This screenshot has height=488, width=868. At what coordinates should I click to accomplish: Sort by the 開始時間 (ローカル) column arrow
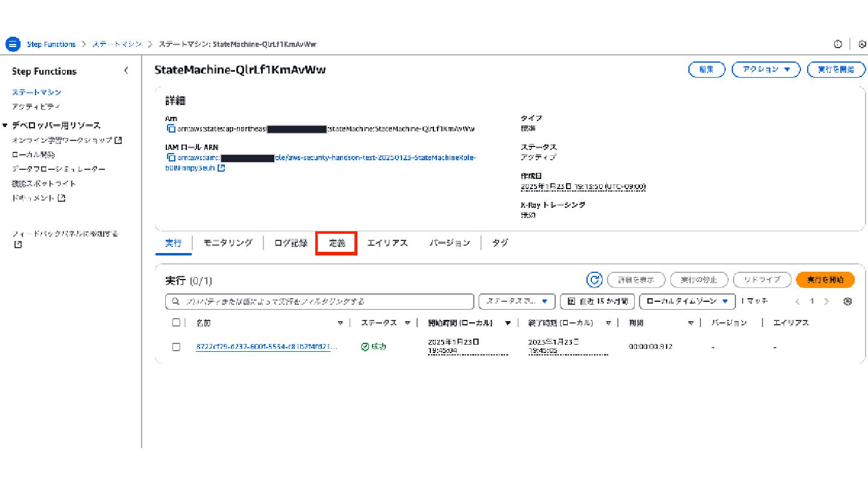(x=508, y=323)
